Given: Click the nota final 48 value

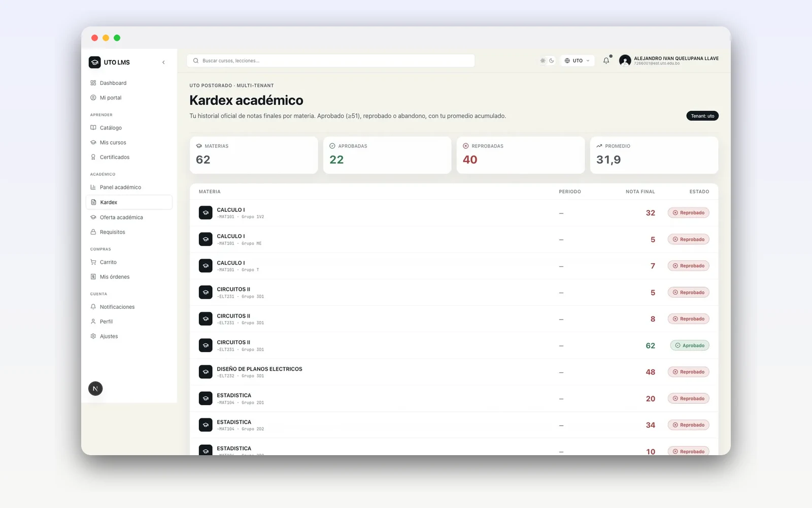Looking at the screenshot, I should (x=650, y=372).
